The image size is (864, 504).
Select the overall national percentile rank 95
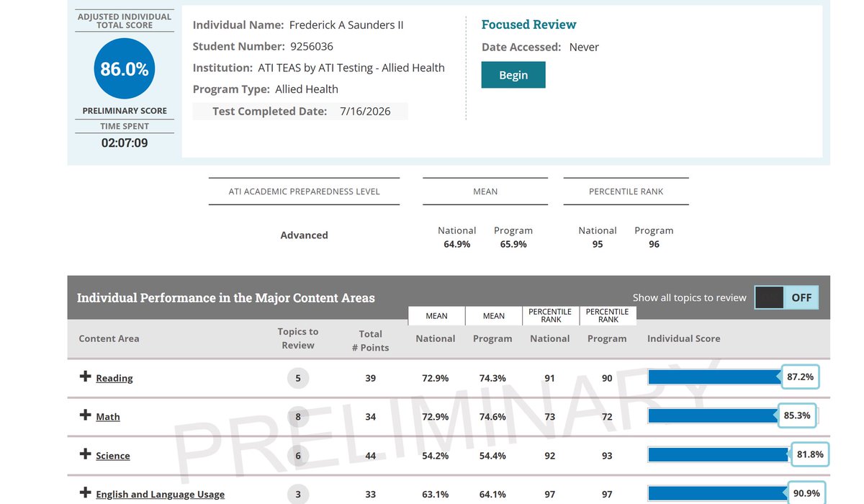[598, 244]
